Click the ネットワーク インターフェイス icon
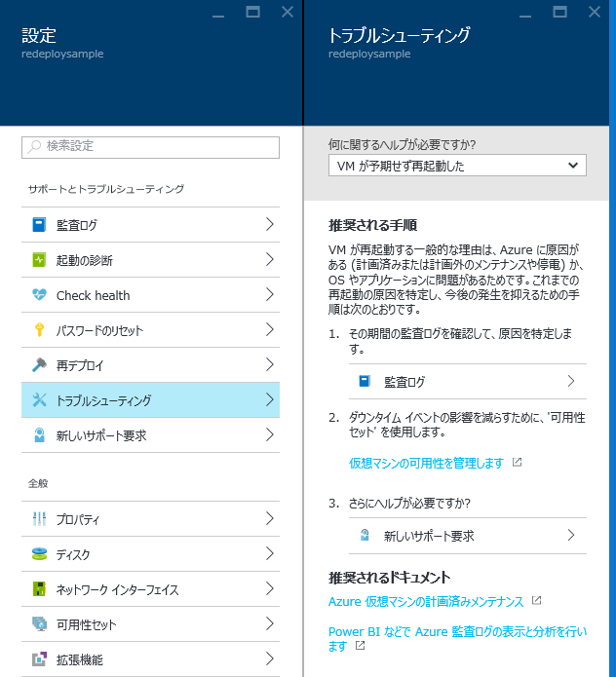This screenshot has width=616, height=677. pos(39,589)
